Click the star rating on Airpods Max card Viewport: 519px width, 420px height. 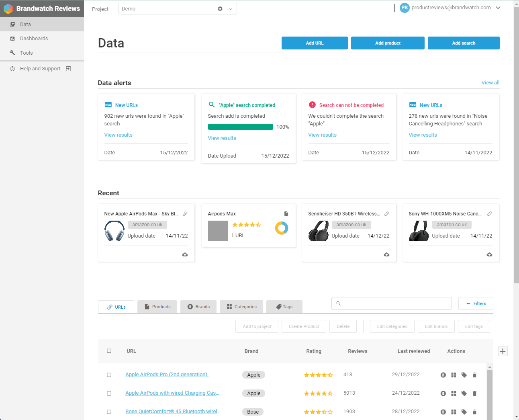point(247,225)
